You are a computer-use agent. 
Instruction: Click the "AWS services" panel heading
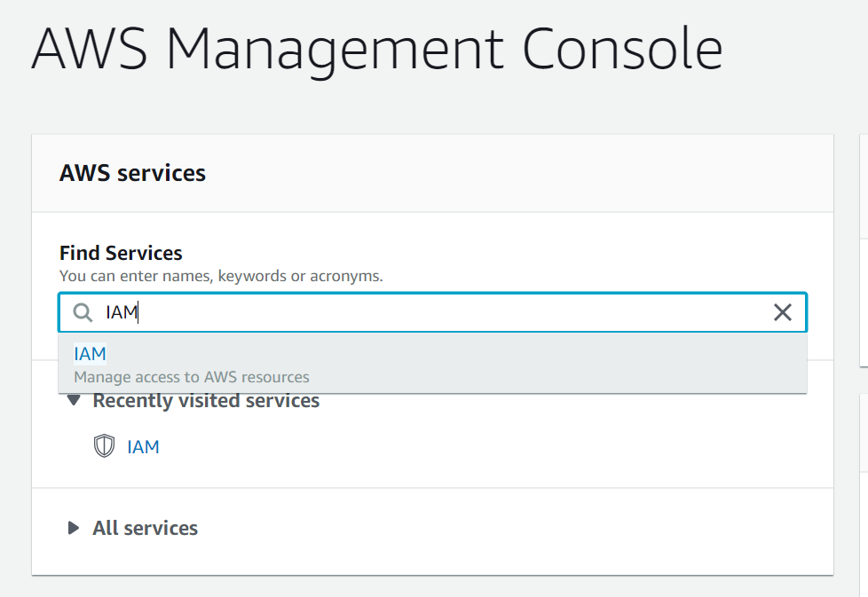pos(132,173)
